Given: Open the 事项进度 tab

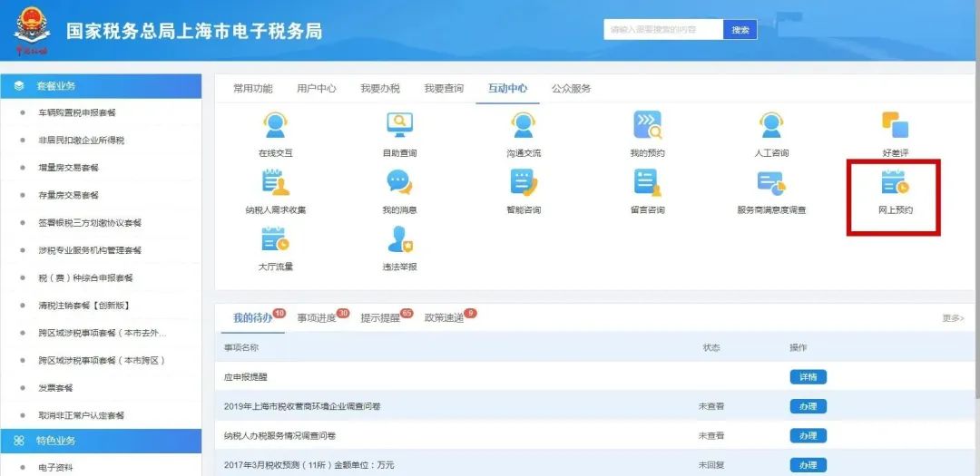Looking at the screenshot, I should tap(318, 318).
